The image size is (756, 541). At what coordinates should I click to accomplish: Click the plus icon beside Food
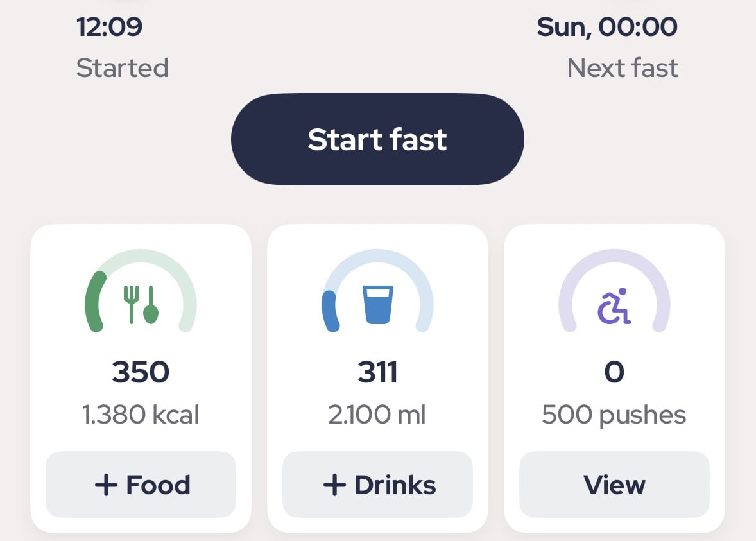[x=106, y=485]
